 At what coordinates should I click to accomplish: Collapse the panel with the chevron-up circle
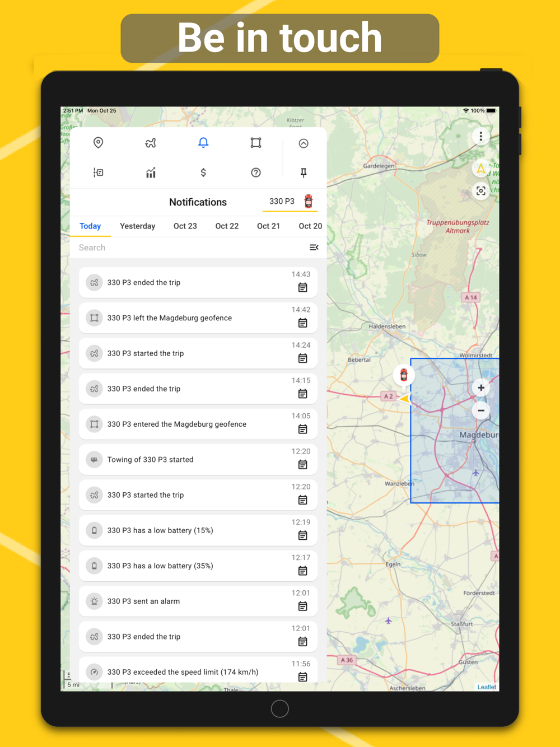[304, 143]
